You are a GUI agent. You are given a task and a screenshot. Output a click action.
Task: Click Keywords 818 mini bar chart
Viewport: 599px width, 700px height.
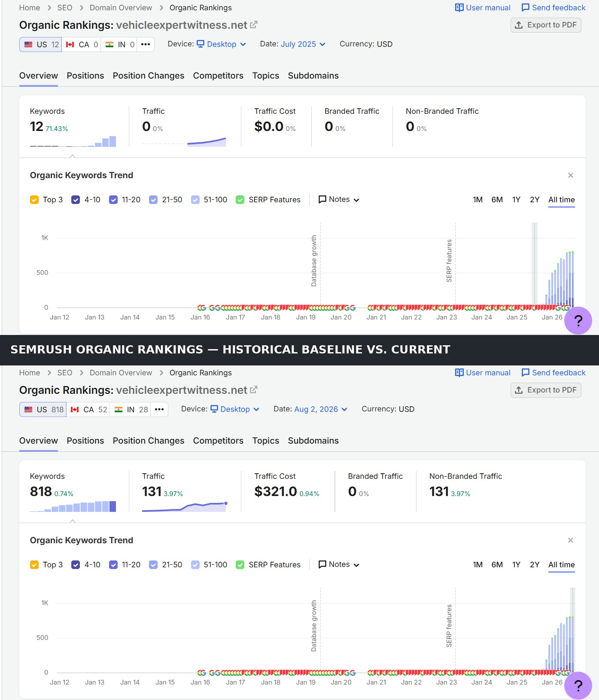pyautogui.click(x=73, y=506)
